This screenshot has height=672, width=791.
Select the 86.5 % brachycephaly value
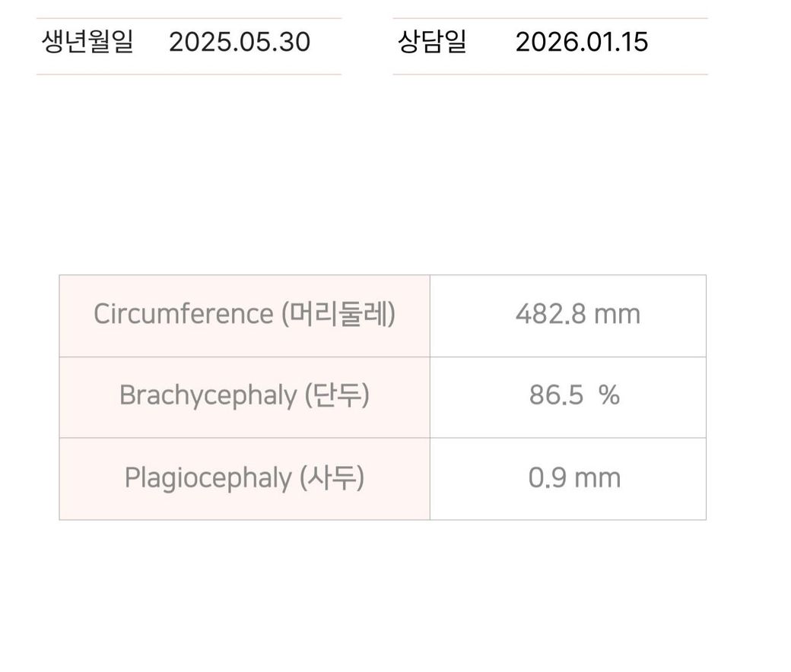coord(574,395)
